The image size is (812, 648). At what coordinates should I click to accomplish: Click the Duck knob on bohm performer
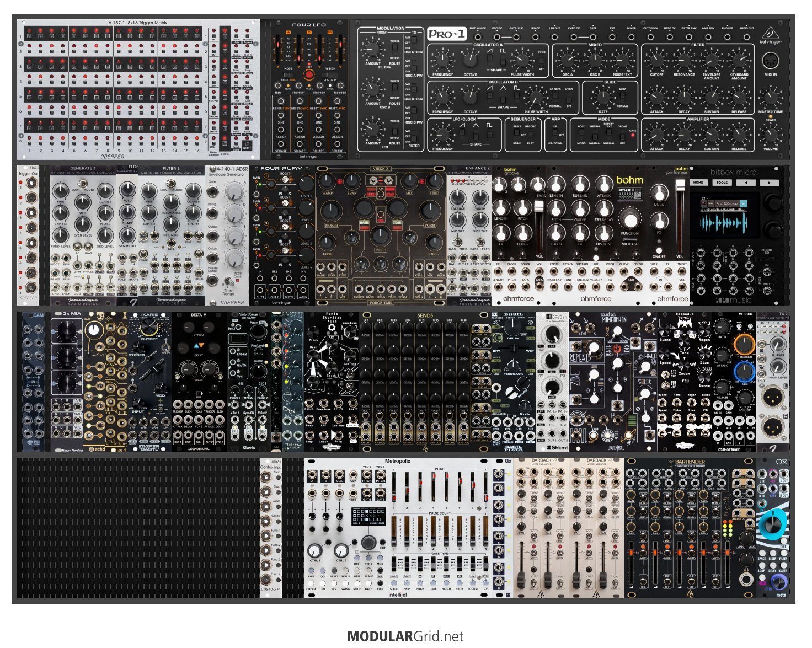(x=659, y=192)
